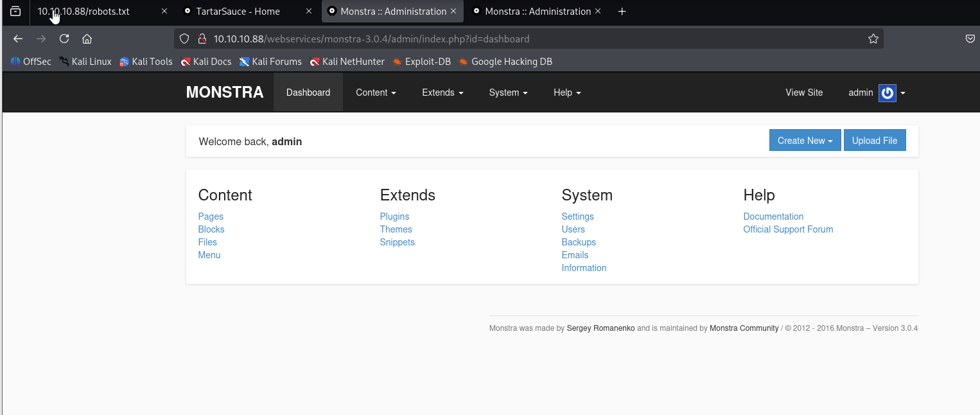Open the Menu link under Content
980x415 pixels.
209,255
